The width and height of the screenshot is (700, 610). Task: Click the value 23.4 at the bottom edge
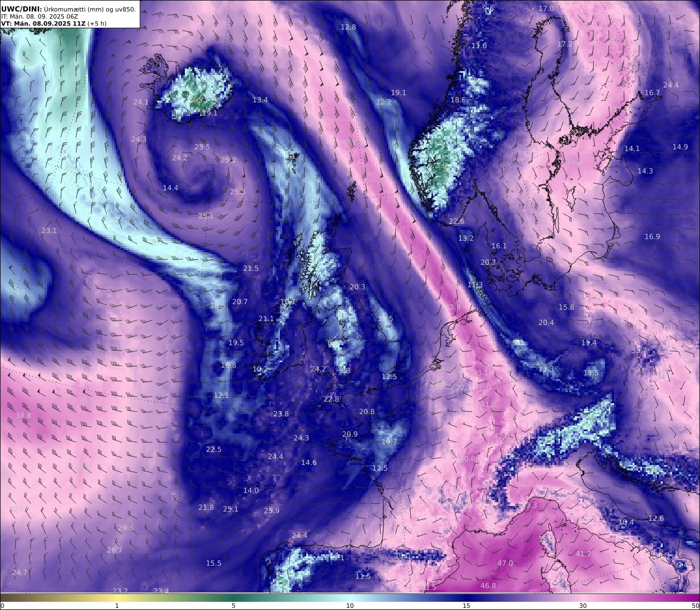(x=161, y=590)
